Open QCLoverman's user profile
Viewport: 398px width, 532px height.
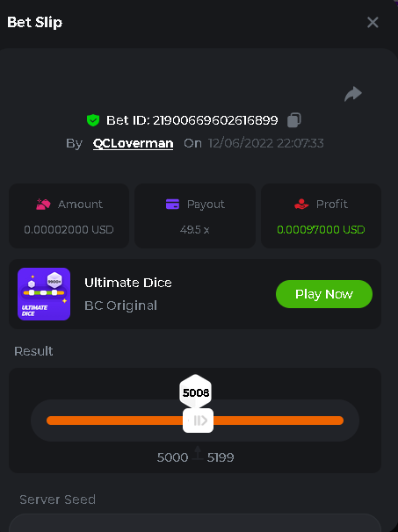134,143
